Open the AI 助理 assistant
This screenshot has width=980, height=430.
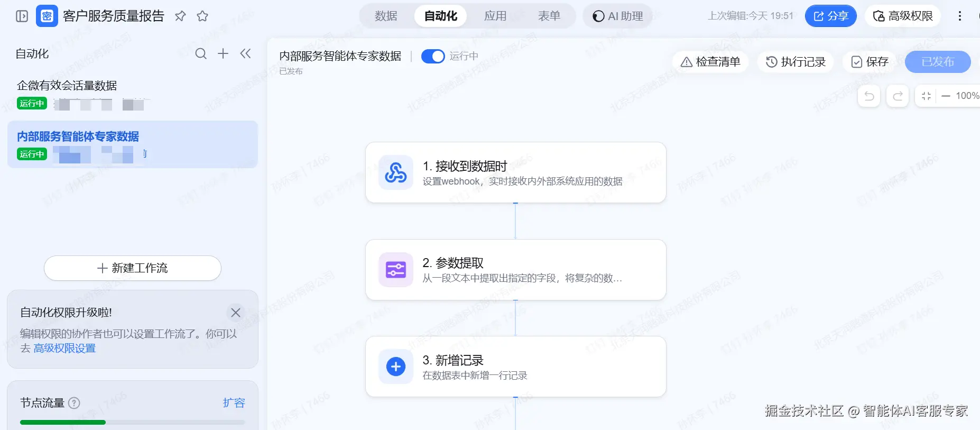tap(617, 16)
